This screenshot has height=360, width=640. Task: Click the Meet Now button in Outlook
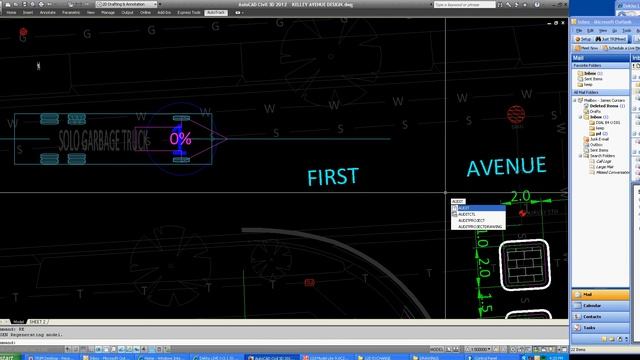point(586,48)
